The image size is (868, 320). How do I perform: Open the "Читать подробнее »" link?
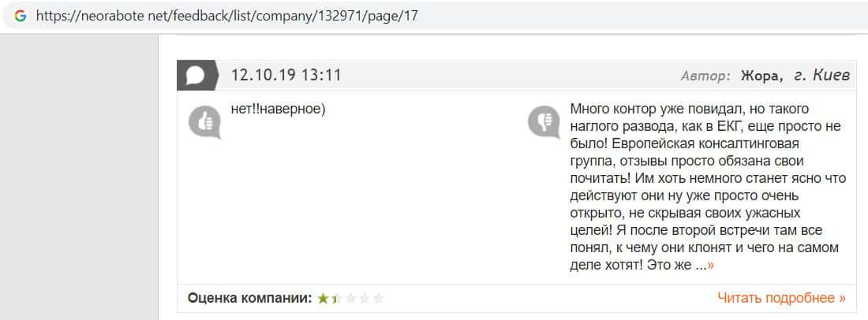[781, 298]
